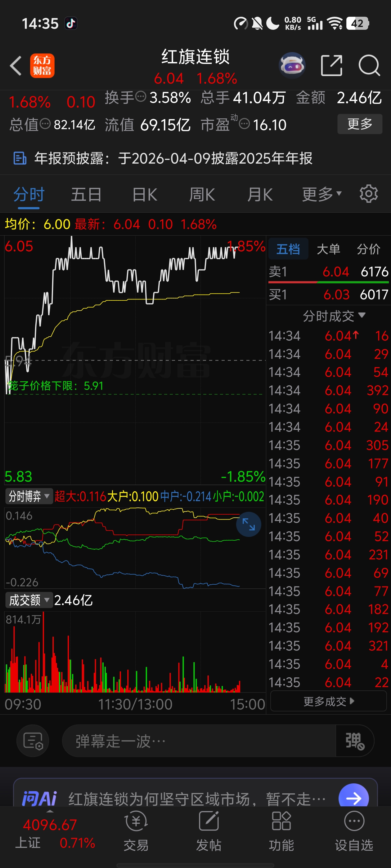Open the 问Ai suggested question text
Viewport: 391px width, 868px height.
(x=197, y=799)
